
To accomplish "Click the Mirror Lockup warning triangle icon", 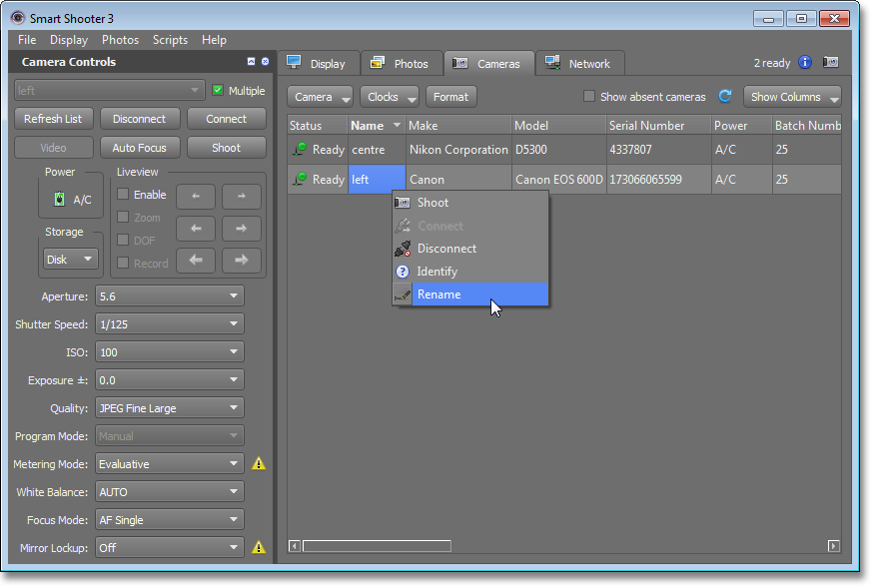I will [x=259, y=548].
